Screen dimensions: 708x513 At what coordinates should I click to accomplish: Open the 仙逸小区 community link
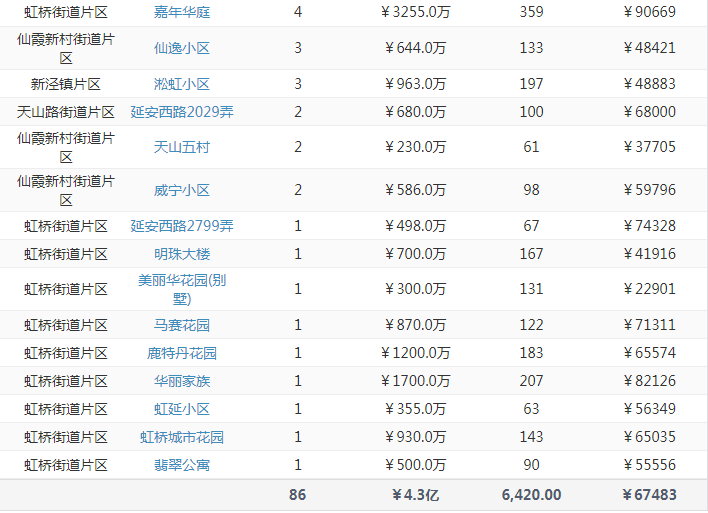pyautogui.click(x=182, y=48)
